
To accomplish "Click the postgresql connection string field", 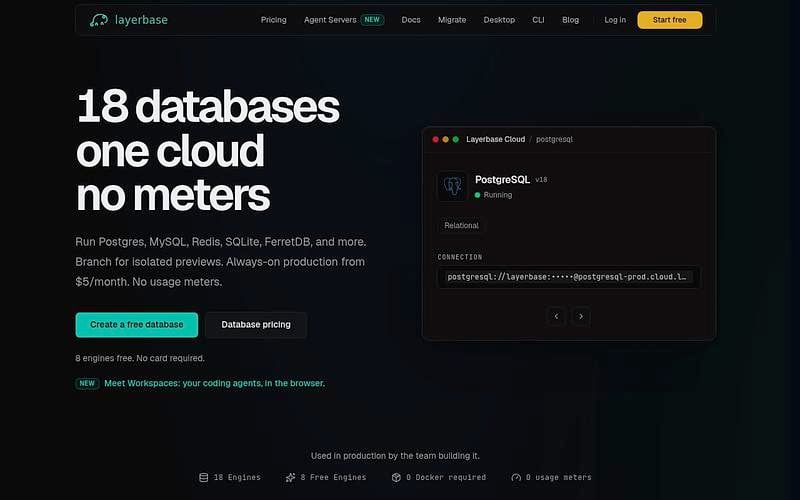I will click(568, 277).
